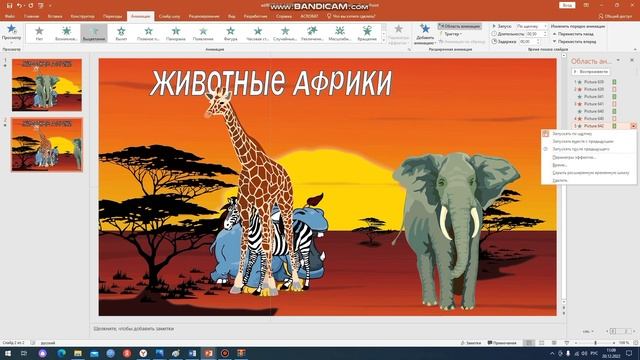
Task: Select the Случайные полосы animation effect
Action: [x=285, y=33]
